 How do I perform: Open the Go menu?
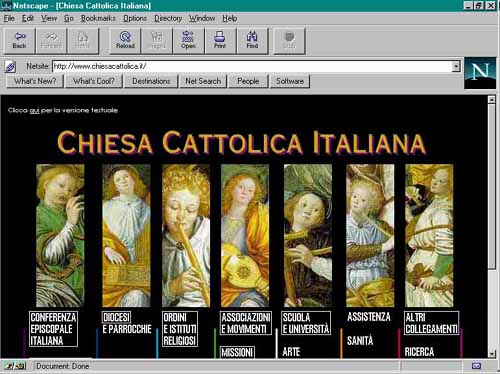point(69,18)
